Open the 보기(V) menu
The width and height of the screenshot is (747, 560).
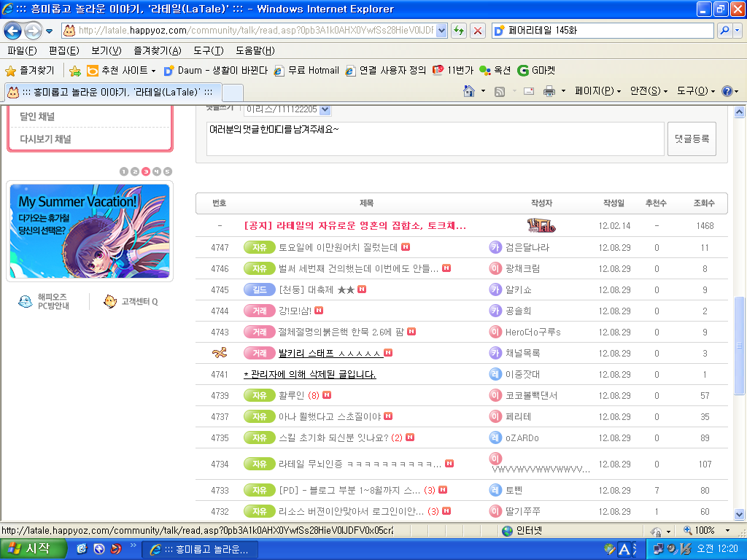coord(106,50)
